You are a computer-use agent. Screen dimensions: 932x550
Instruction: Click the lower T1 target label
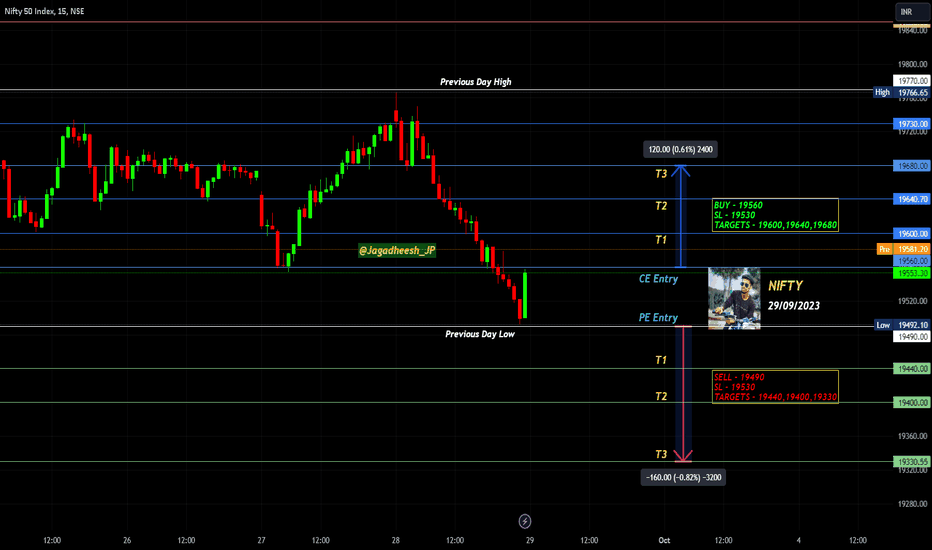tap(661, 360)
